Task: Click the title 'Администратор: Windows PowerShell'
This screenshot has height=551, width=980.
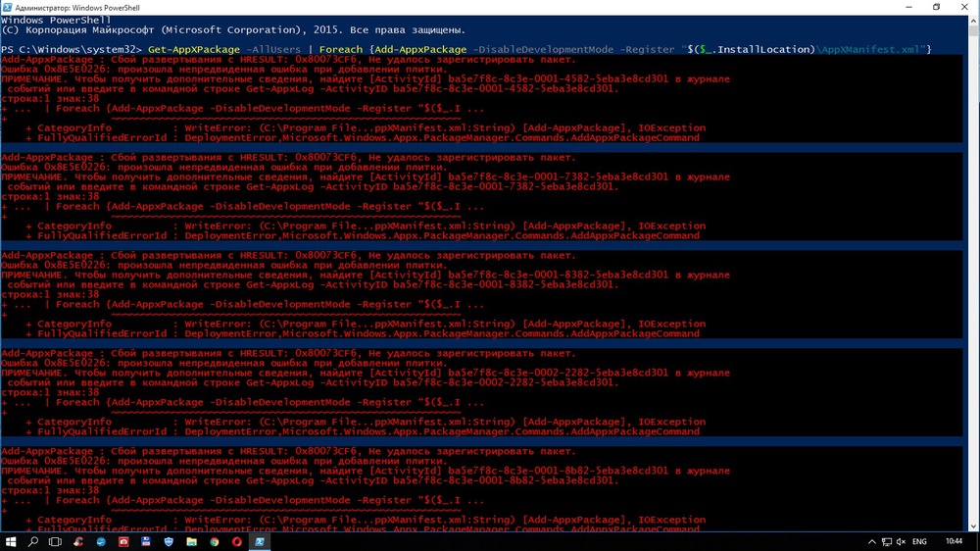Action: click(x=76, y=8)
